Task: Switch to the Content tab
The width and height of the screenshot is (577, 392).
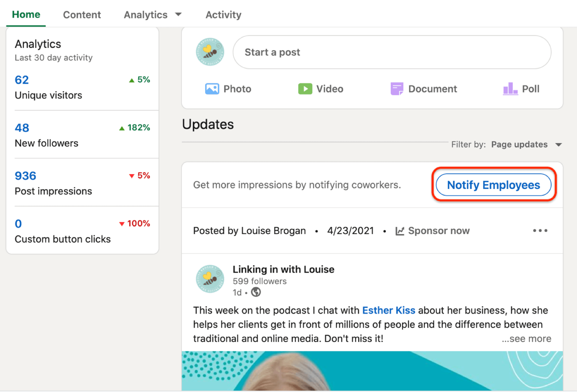Action: pyautogui.click(x=82, y=15)
